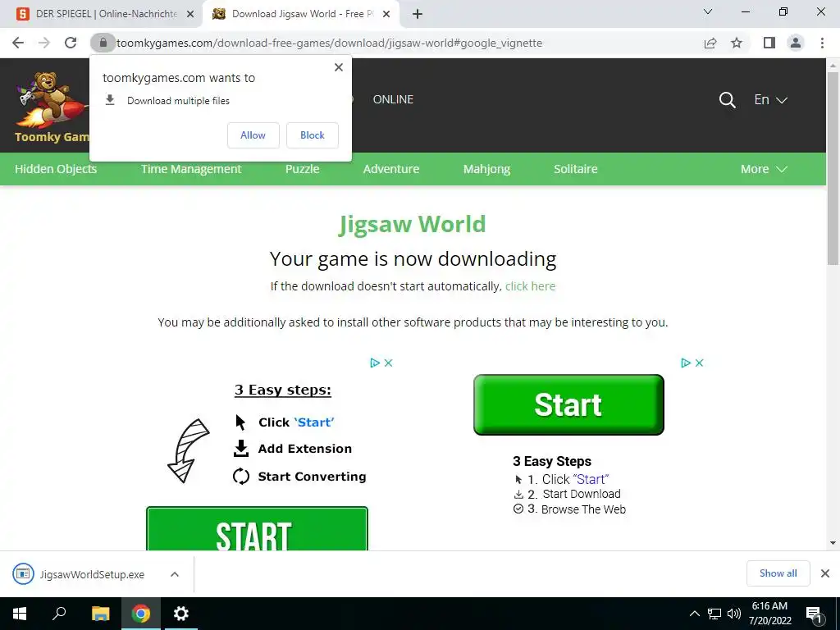Image resolution: width=840 pixels, height=630 pixels.
Task: Open the tab search chevron
Action: (x=708, y=11)
